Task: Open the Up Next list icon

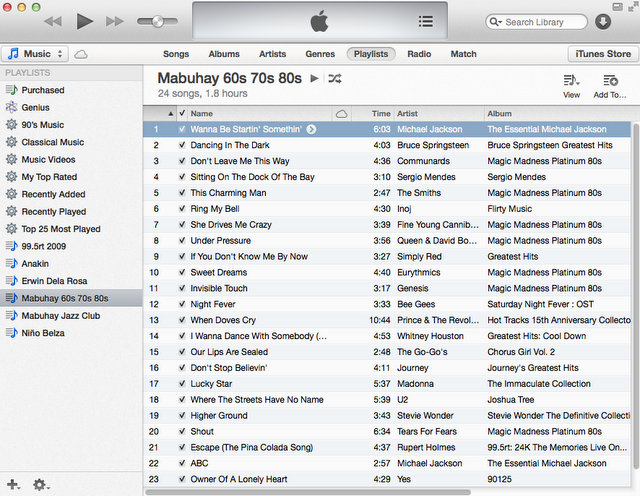Action: point(426,21)
